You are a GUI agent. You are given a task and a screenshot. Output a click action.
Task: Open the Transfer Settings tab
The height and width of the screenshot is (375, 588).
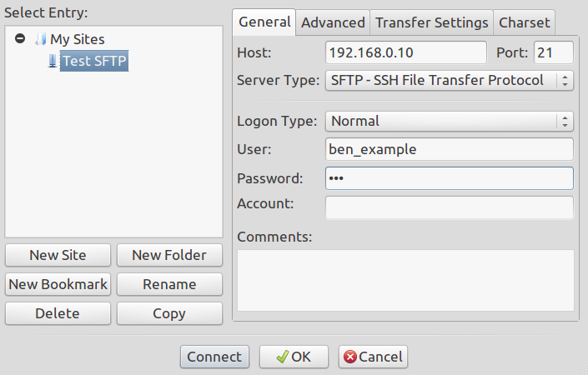(x=431, y=22)
